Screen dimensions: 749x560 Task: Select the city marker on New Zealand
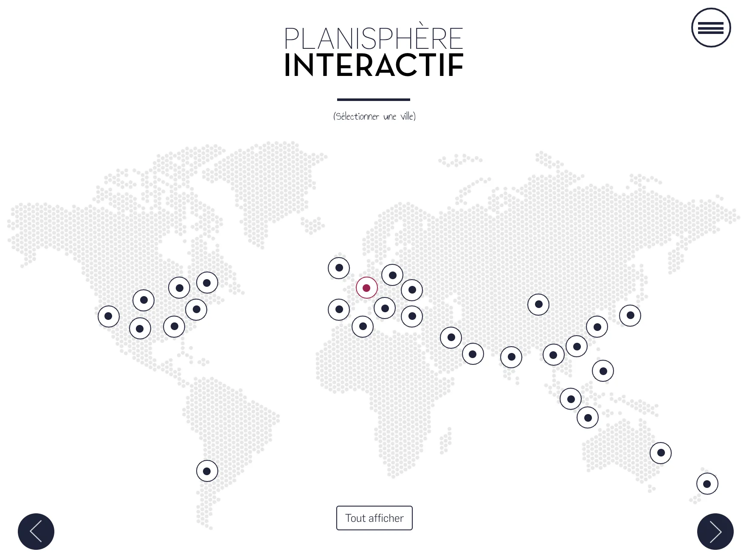click(707, 484)
